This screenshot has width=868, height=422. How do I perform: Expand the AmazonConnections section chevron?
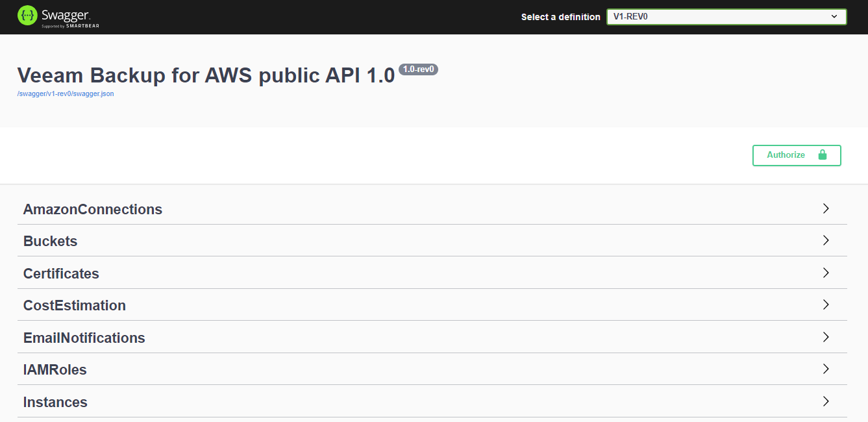tap(826, 209)
